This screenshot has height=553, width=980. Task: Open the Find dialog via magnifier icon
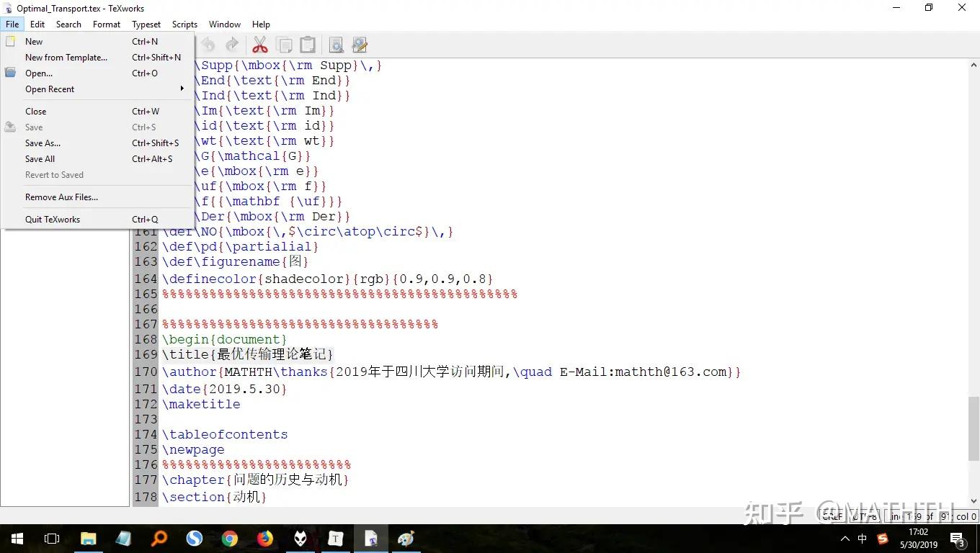coord(336,44)
